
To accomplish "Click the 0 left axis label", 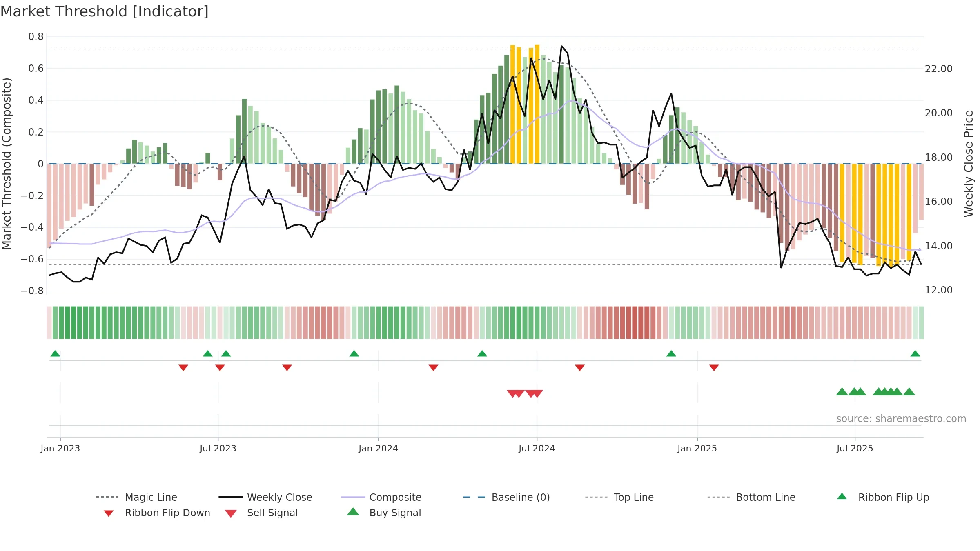I will pos(40,164).
